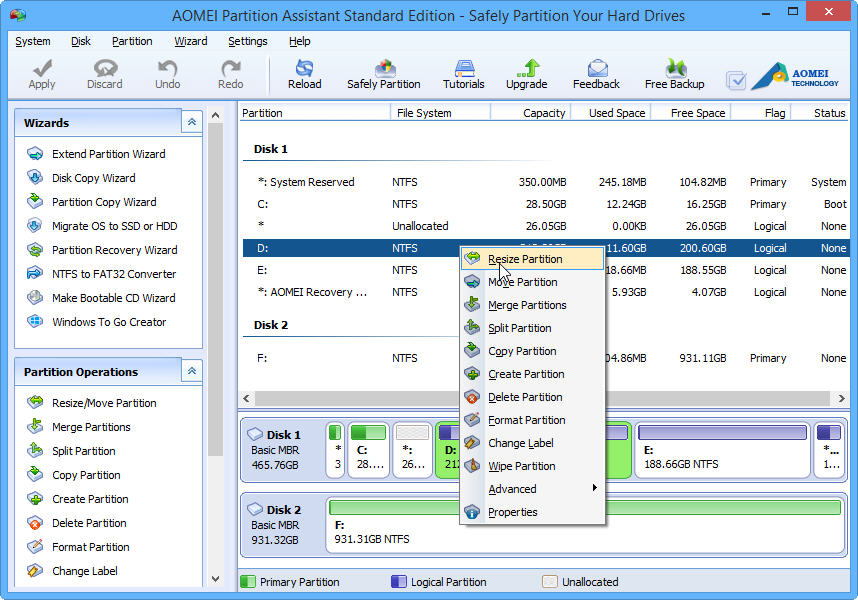Viewport: 858px width, 600px height.
Task: Click the Upgrade toolbar icon
Action: pyautogui.click(x=526, y=74)
